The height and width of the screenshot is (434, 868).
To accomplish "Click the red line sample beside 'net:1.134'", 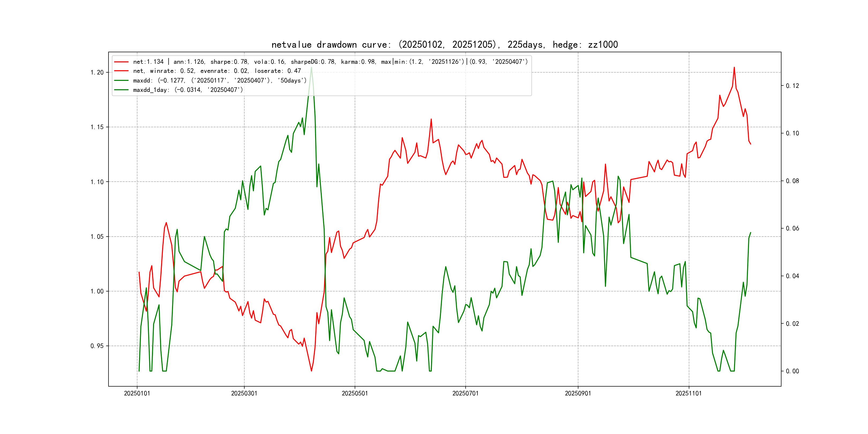I will [121, 62].
